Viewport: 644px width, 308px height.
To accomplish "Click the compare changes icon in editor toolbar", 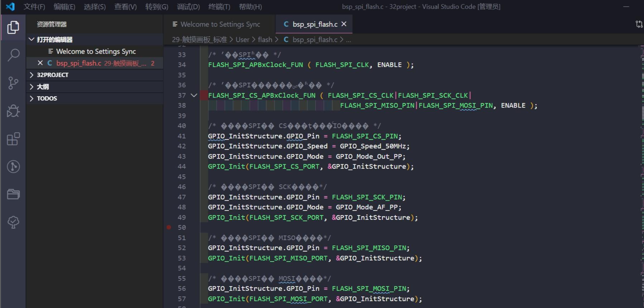I will 639,24.
